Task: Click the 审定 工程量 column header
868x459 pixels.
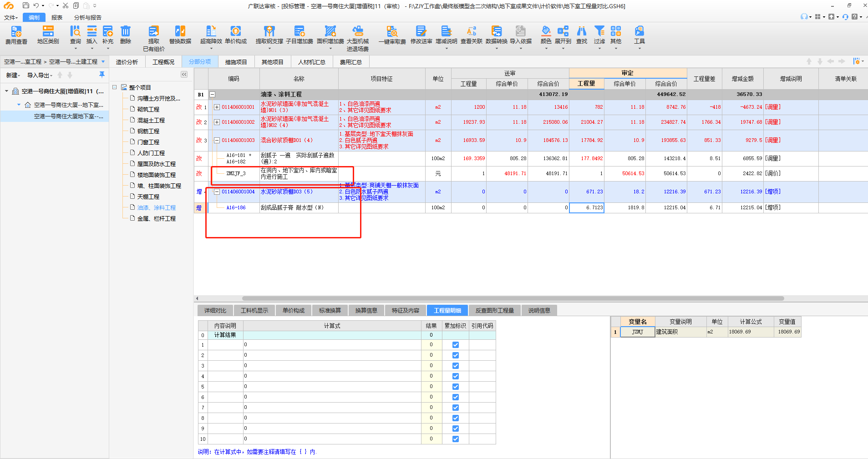Action: [x=587, y=84]
